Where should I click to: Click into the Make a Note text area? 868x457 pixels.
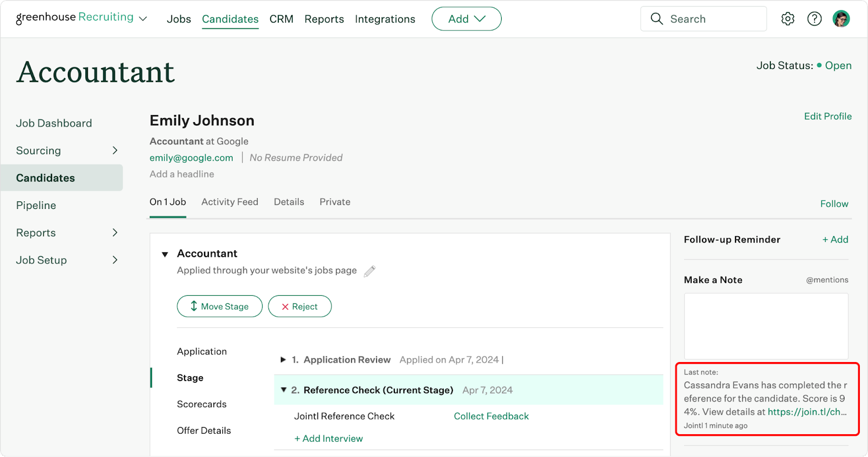tap(766, 326)
